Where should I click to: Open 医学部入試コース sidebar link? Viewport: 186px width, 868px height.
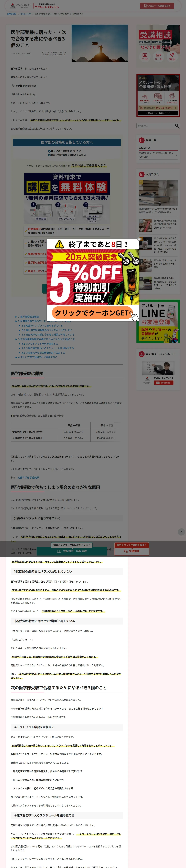[158, 155]
